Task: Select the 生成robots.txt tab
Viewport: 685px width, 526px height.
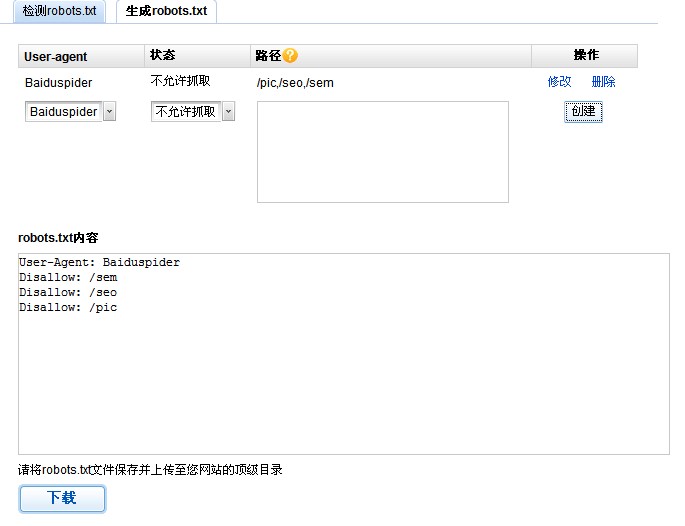Action: pos(166,11)
